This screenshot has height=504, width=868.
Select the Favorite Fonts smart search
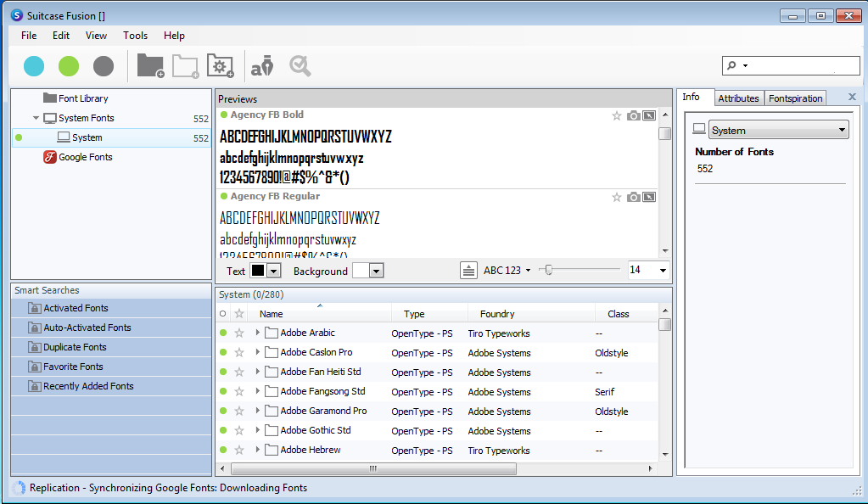[111, 367]
